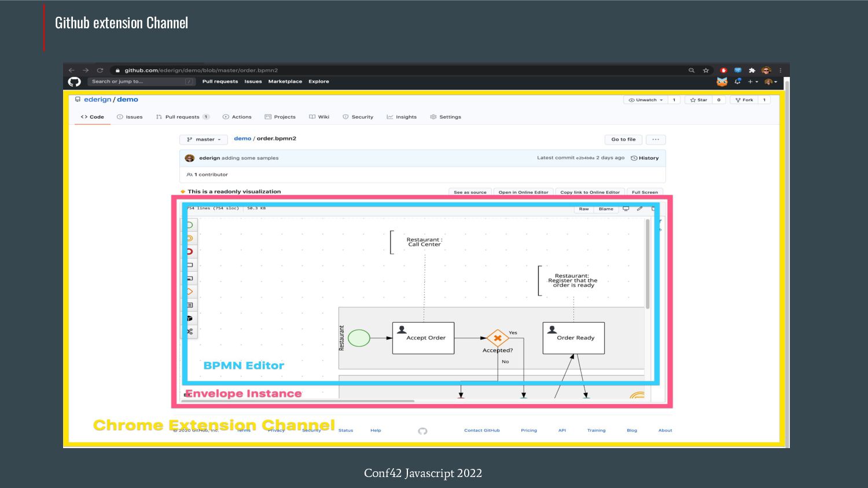Click the demo breadcrumb link
Screen dimensions: 868x488
(242, 139)
